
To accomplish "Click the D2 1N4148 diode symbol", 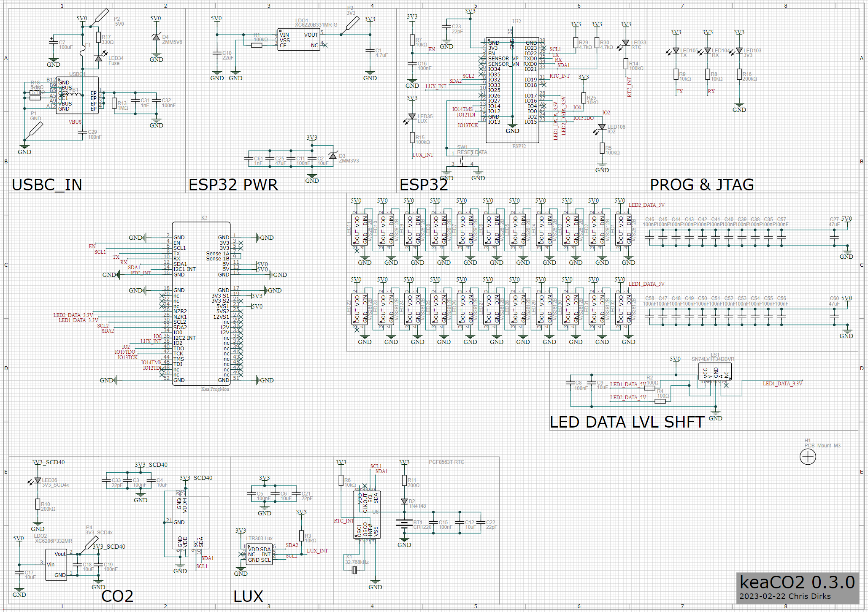I will tap(404, 501).
